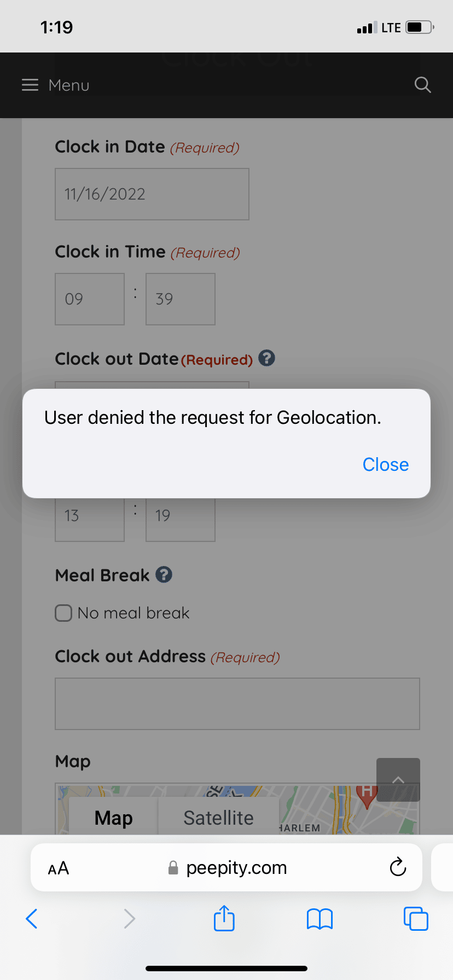Click the Clock in Date field
Viewport: 453px width, 980px height.
pos(152,194)
